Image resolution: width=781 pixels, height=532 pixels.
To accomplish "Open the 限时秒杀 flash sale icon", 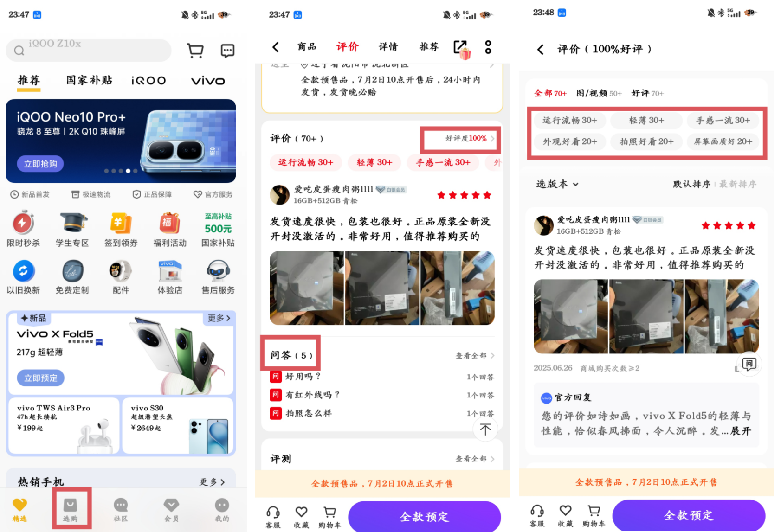I will tap(23, 229).
